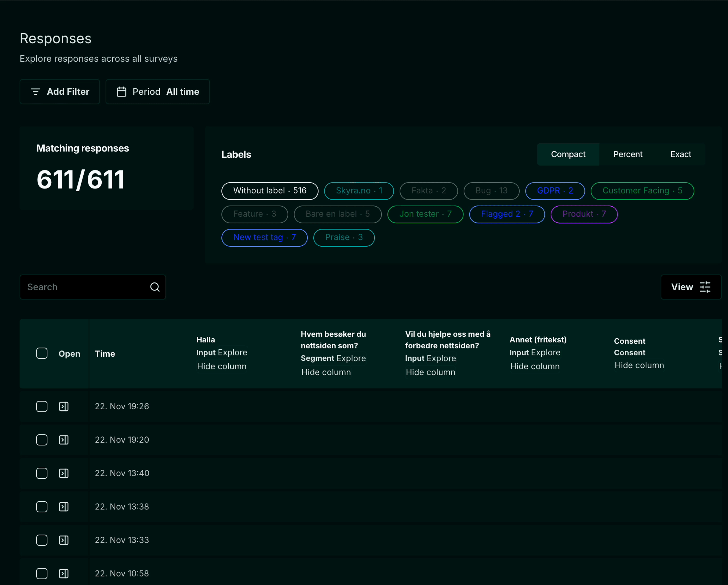
Task: Click the 22. Nov 13:40 timestamp
Action: [122, 473]
